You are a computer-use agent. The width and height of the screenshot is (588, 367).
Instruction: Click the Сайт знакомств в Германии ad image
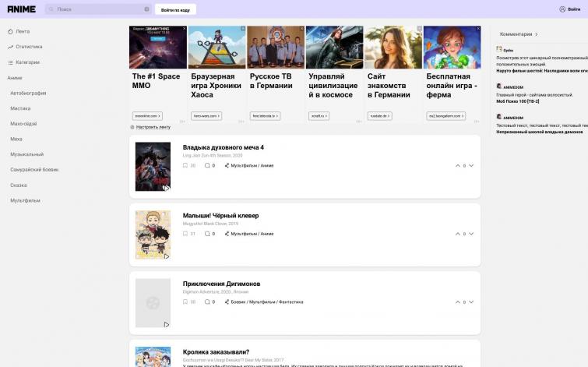tap(393, 48)
